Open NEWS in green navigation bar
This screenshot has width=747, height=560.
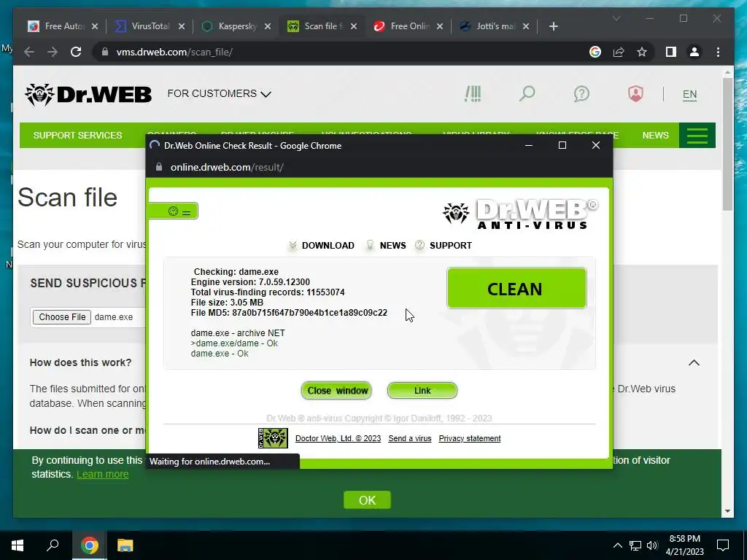point(656,135)
